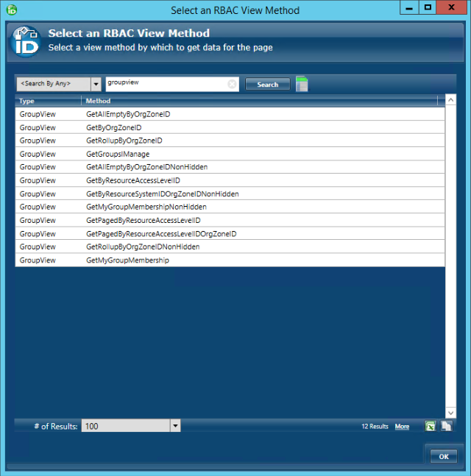Click the green table icon beside Search
Image resolution: width=471 pixels, height=476 pixels.
coord(302,85)
